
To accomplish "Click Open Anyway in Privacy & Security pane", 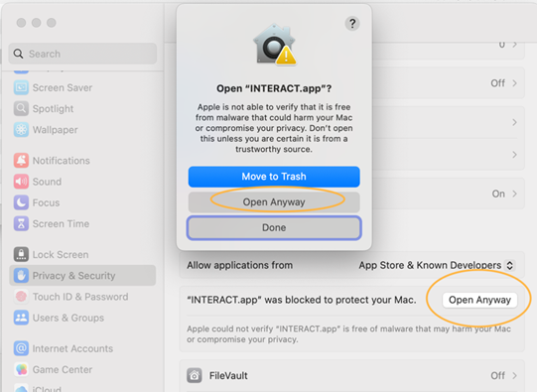I will pyautogui.click(x=479, y=300).
